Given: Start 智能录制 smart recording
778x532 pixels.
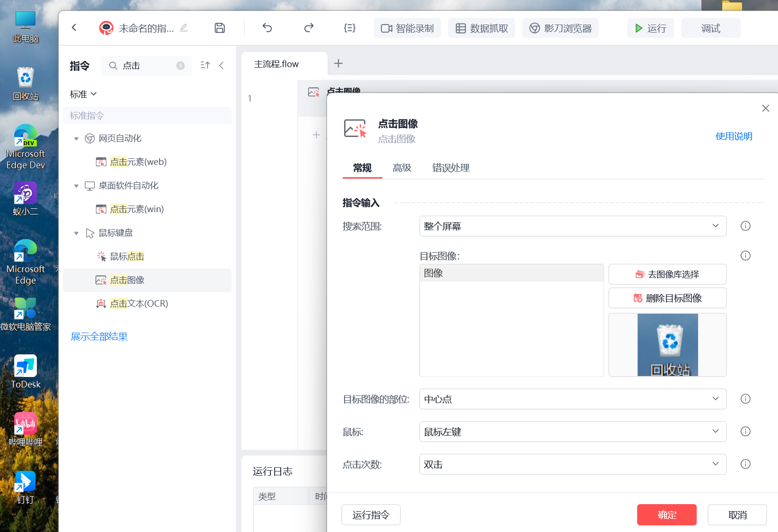Looking at the screenshot, I should (407, 28).
